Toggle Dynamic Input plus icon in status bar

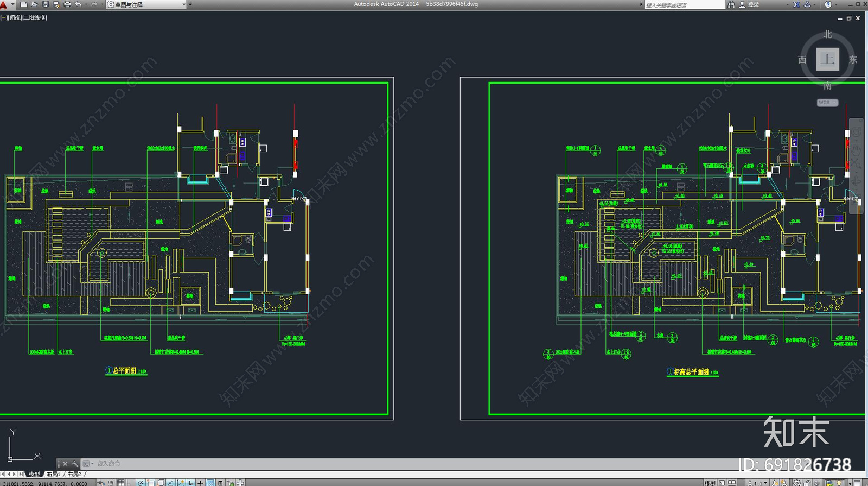(x=190, y=483)
